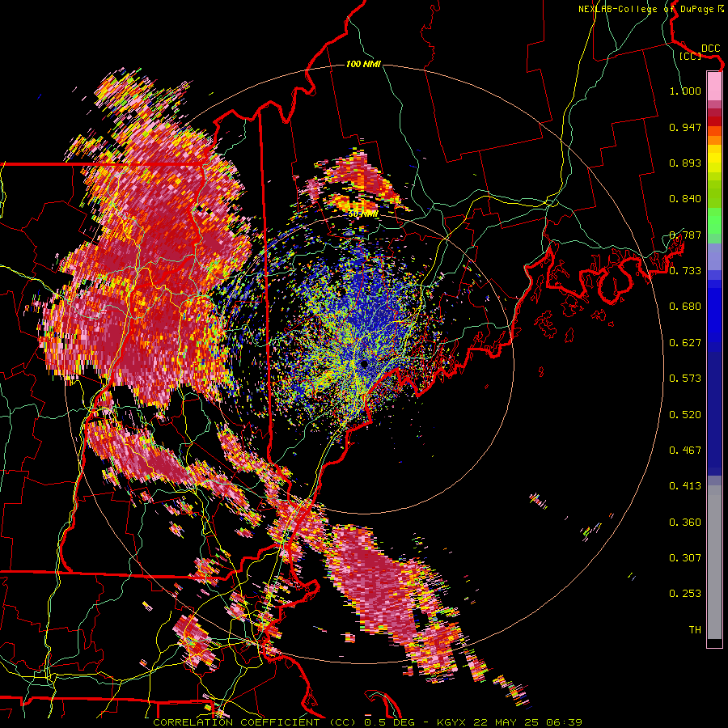This screenshot has width=728, height=728.
Task: Click the 0.413 scale label
Action: coord(685,486)
